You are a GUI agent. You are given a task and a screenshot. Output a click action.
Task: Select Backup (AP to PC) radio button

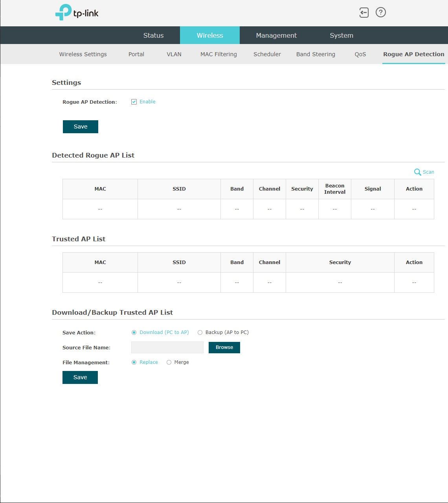tap(200, 332)
